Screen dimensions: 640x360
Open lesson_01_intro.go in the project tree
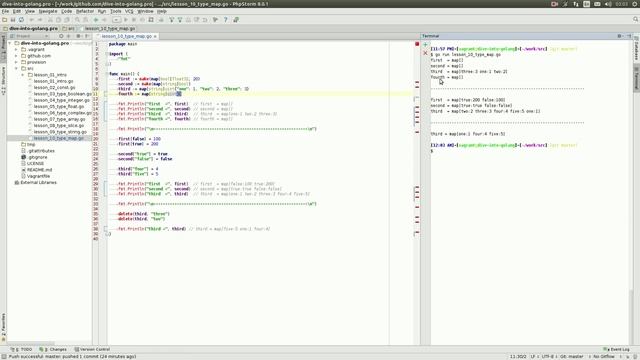53,81
